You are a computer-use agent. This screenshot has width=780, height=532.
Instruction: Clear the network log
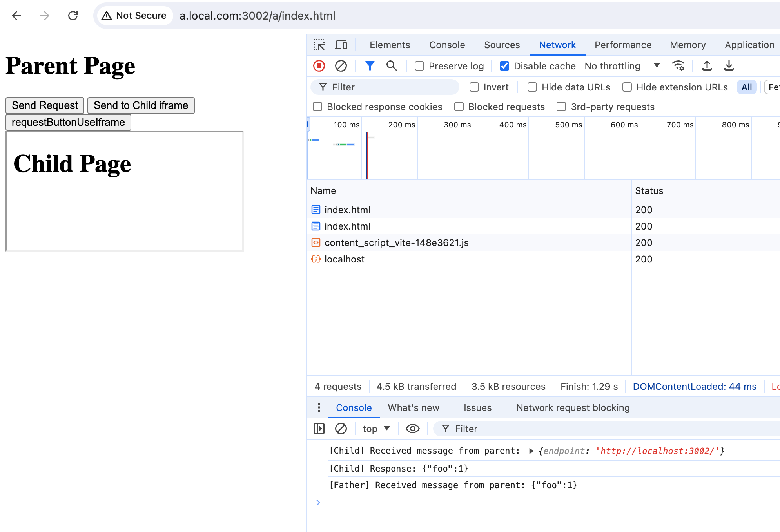pos(341,66)
